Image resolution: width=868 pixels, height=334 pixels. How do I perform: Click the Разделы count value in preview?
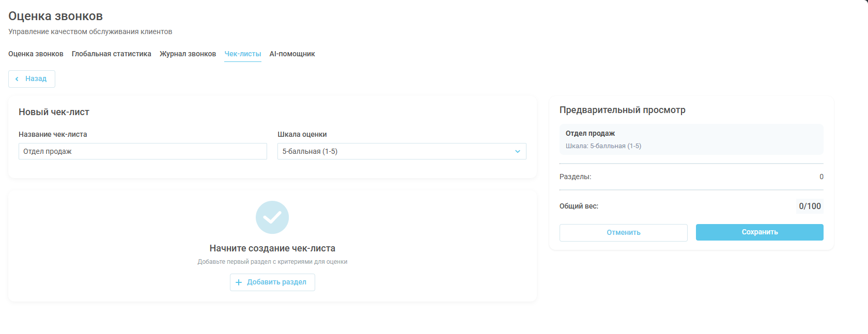(821, 177)
